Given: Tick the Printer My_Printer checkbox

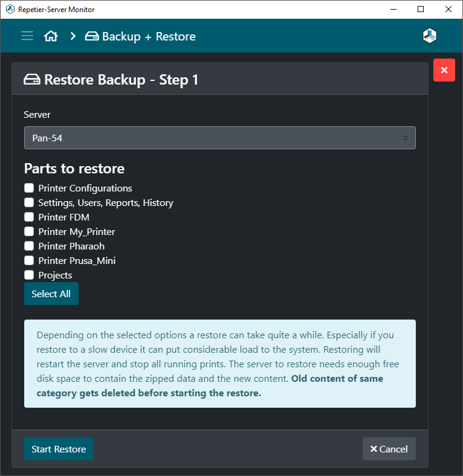Looking at the screenshot, I should [29, 231].
